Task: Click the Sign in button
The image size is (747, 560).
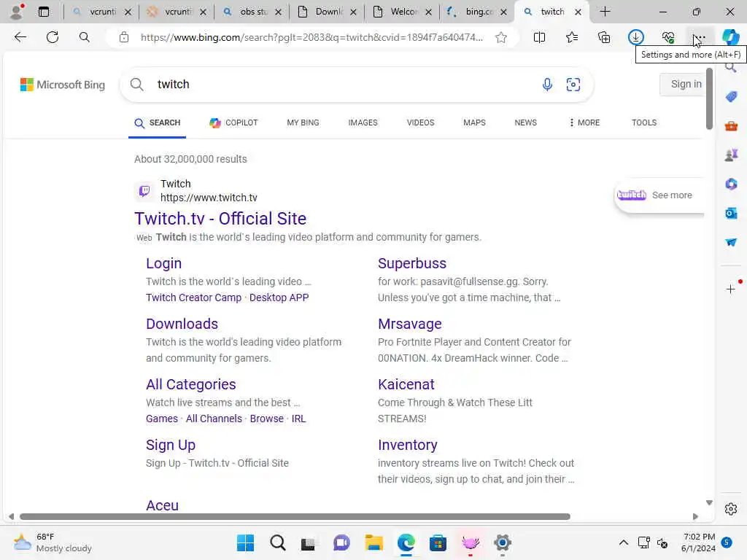Action: coord(682,85)
